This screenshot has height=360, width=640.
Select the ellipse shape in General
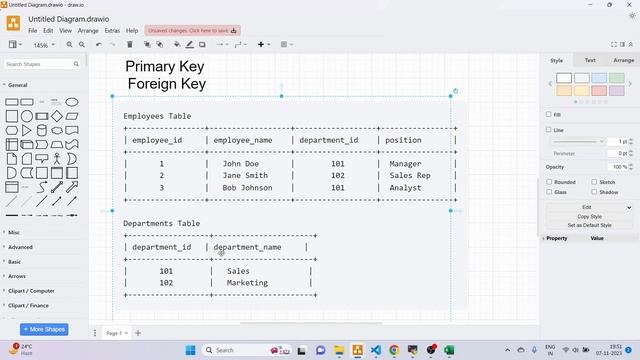tap(72, 102)
